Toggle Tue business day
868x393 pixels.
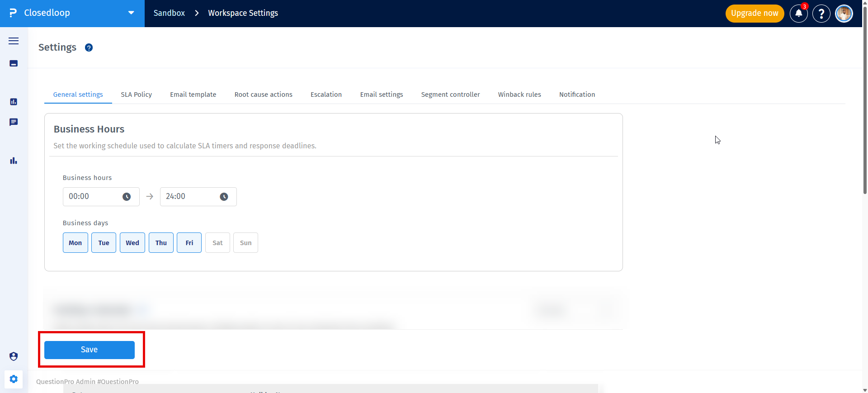click(x=104, y=243)
